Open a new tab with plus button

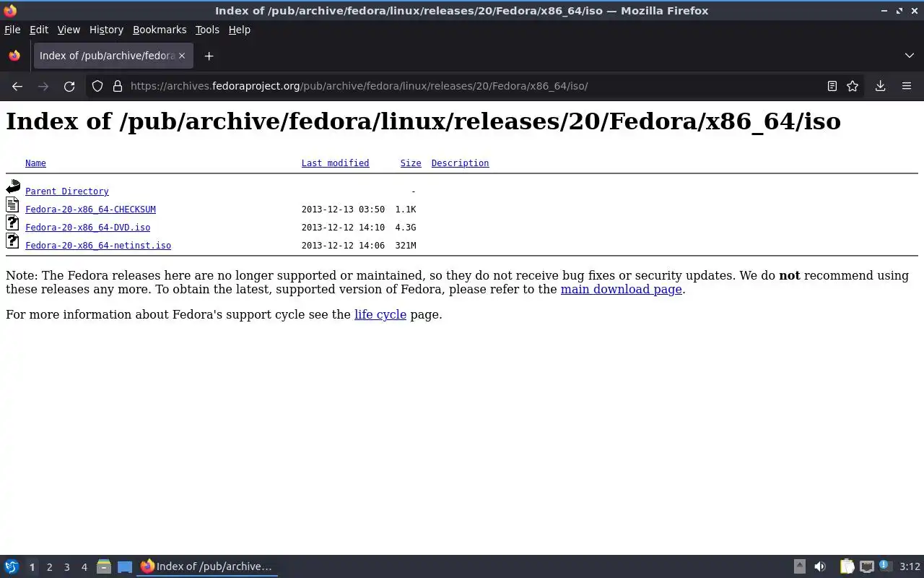pyautogui.click(x=209, y=56)
